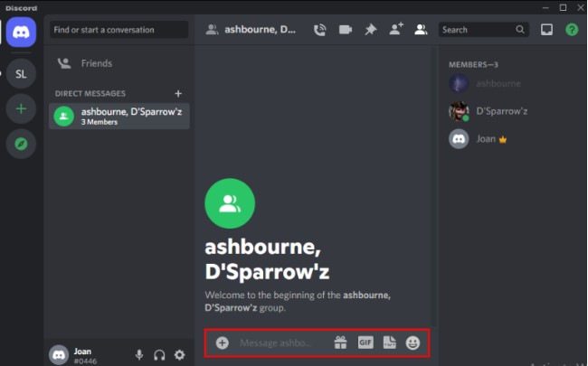Click the crown icon next to Joan
The width and height of the screenshot is (588, 366).
(x=502, y=140)
